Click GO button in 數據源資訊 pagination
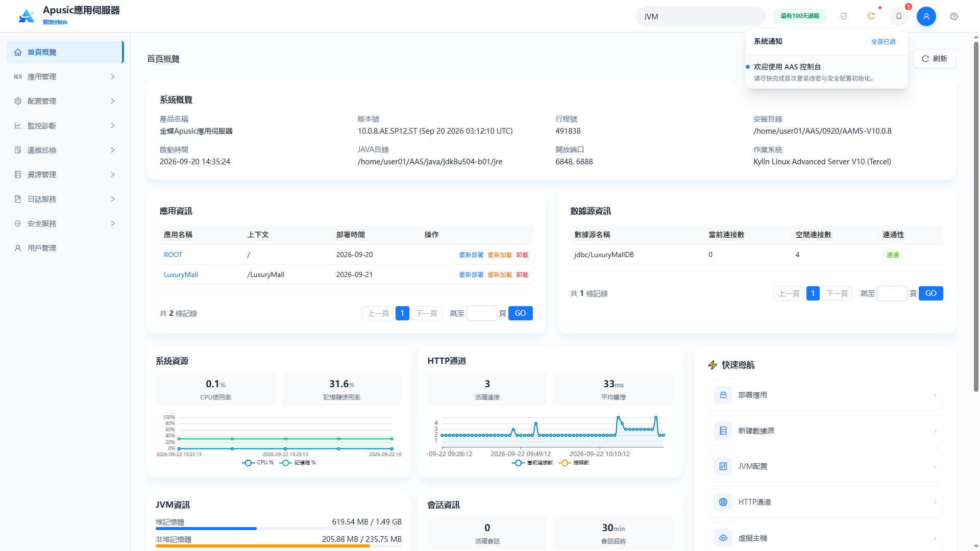The image size is (980, 551). (930, 293)
